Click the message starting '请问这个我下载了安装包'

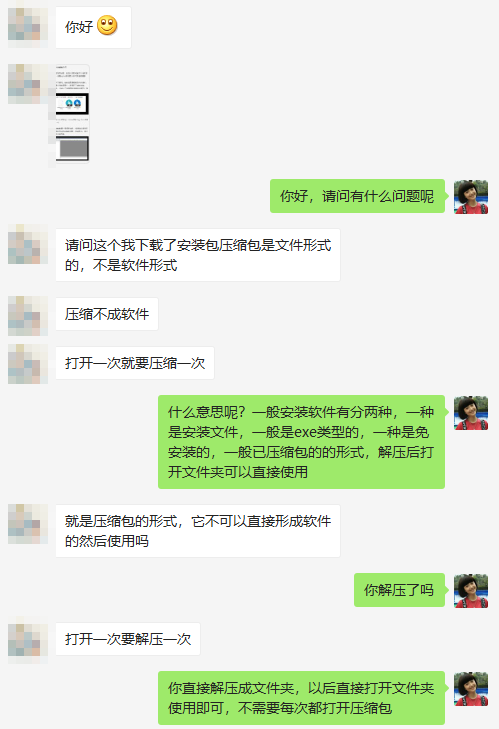click(198, 255)
